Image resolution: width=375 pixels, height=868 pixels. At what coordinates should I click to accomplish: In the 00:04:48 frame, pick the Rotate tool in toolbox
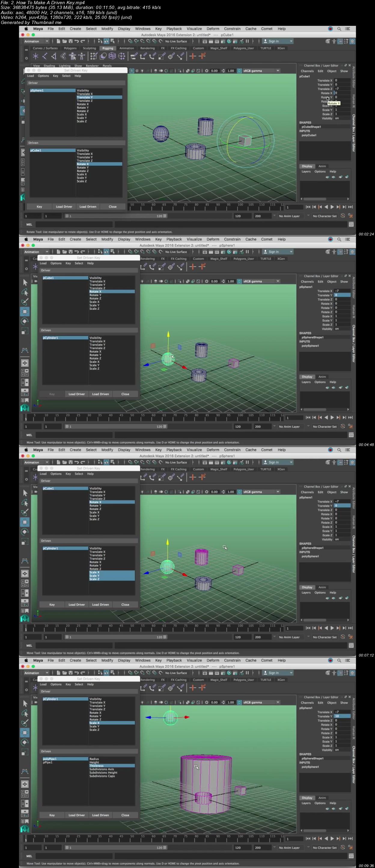(x=25, y=321)
